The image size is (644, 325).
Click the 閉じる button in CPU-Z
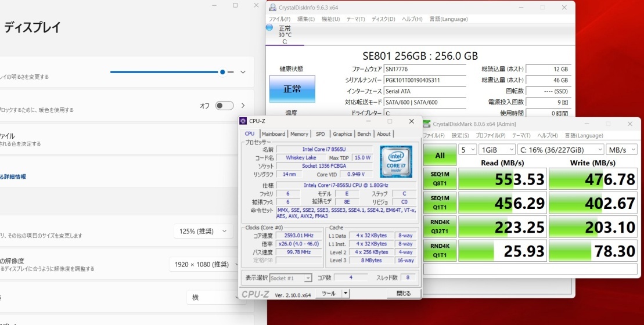pos(403,294)
